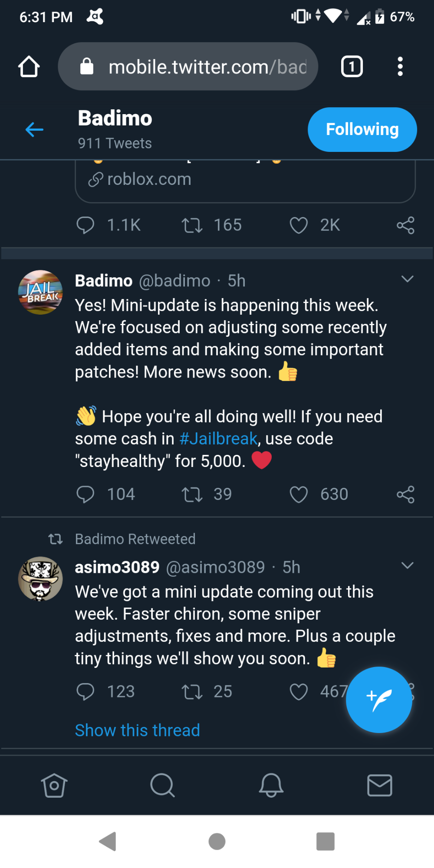Open direct messages envelope tab
This screenshot has width=434, height=868.
click(x=380, y=785)
